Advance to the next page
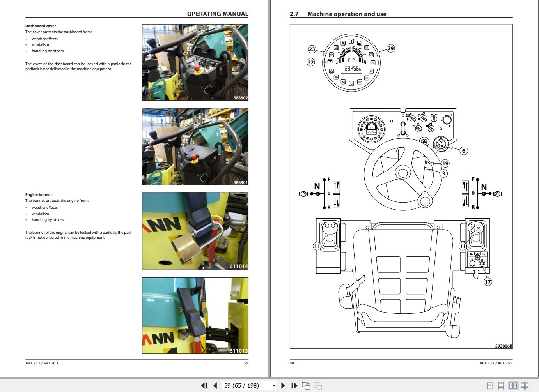The width and height of the screenshot is (539, 392). point(282,385)
